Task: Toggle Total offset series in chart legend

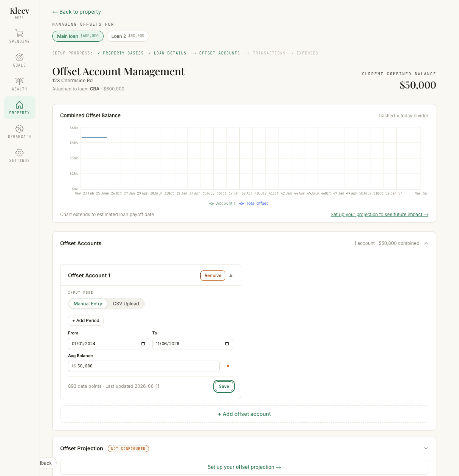Action: pyautogui.click(x=254, y=203)
